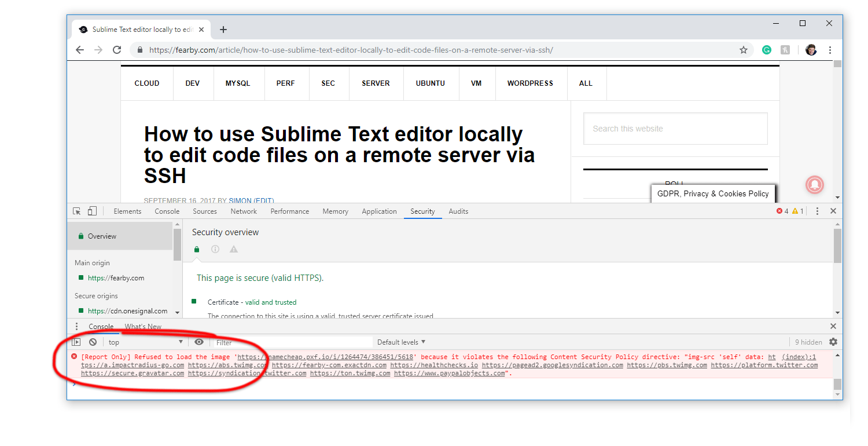Click the console Filter input
The height and width of the screenshot is (446, 868).
point(293,342)
